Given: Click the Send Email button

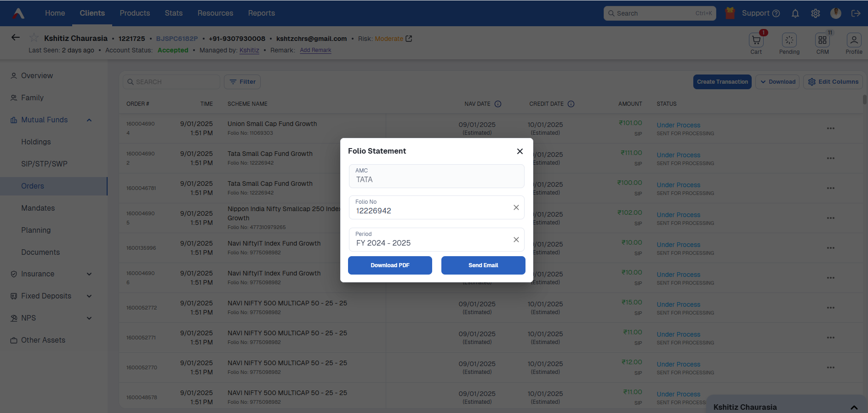Looking at the screenshot, I should (483, 265).
